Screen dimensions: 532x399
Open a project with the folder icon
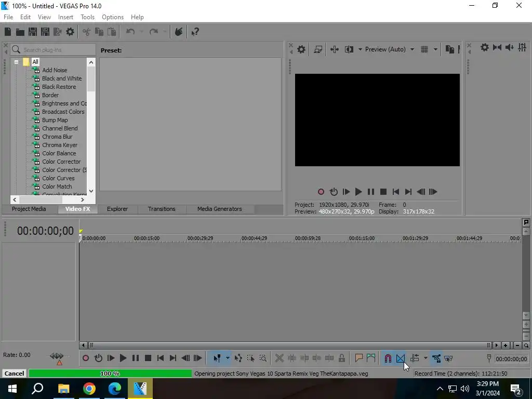click(20, 32)
